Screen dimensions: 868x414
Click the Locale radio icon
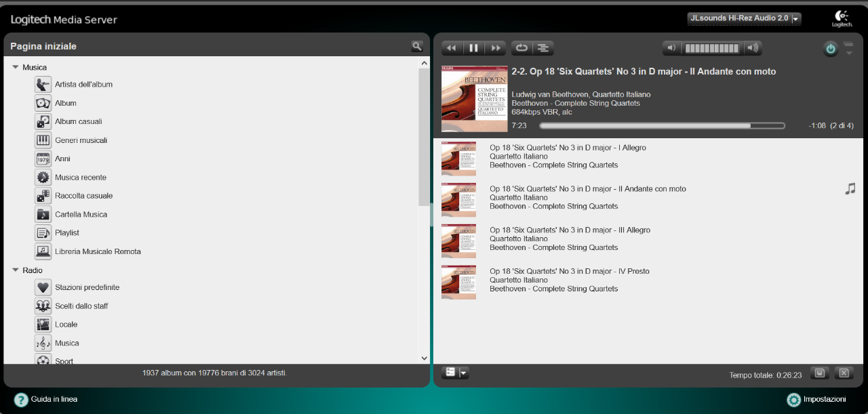pyautogui.click(x=43, y=325)
